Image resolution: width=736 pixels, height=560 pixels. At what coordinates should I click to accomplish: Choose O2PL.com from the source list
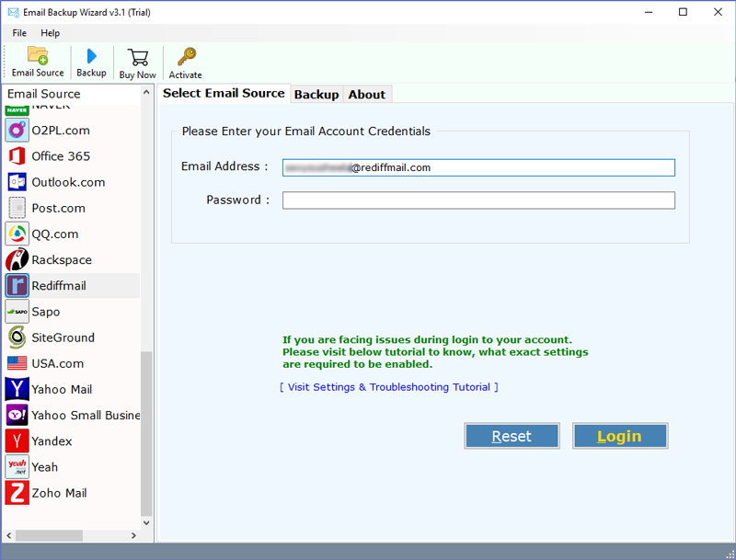click(73, 131)
